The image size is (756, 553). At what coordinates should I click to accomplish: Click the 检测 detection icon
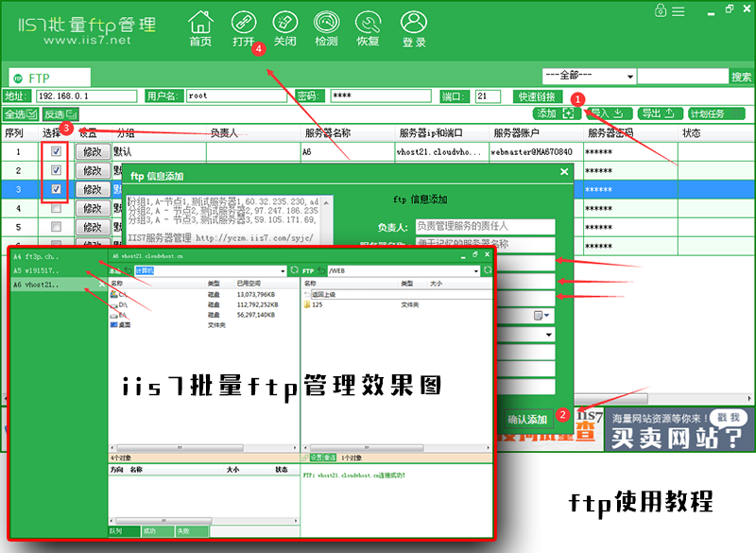point(326,23)
